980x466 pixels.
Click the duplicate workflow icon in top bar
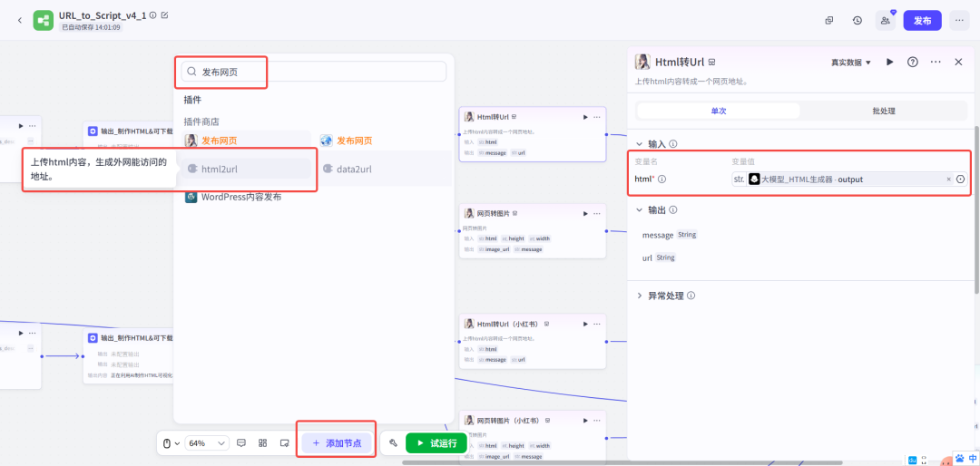click(829, 20)
